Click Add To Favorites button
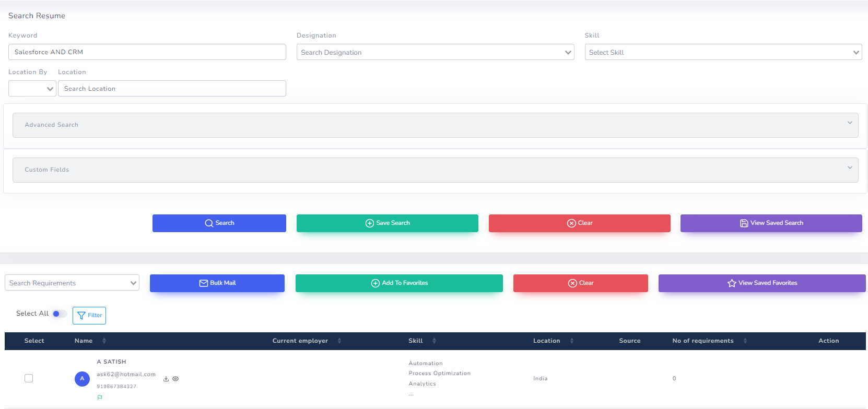The image size is (868, 409). [399, 283]
